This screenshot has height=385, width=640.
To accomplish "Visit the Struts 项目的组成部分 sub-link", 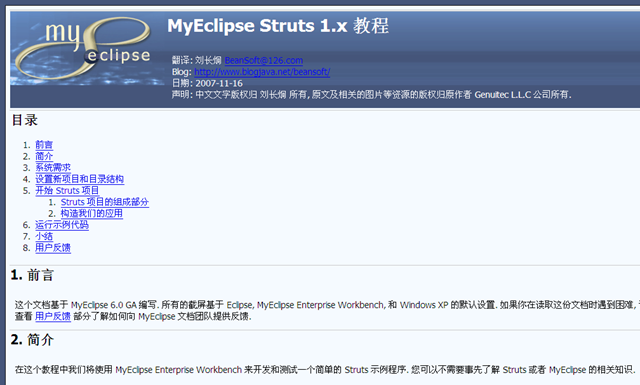I will (x=105, y=202).
